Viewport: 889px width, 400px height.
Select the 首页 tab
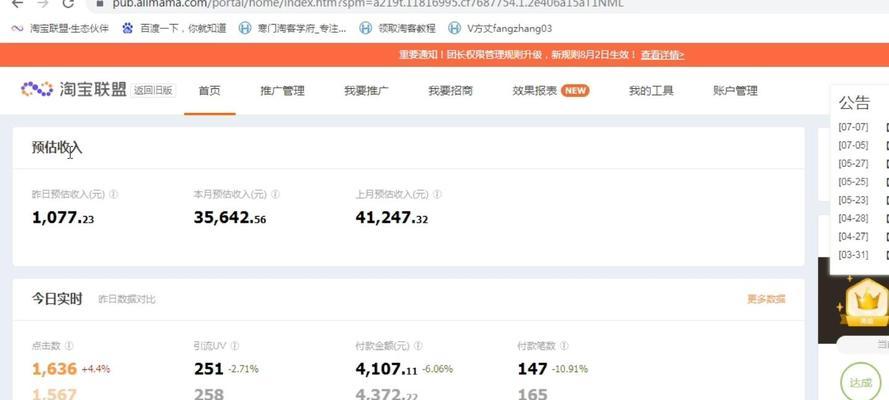click(209, 91)
